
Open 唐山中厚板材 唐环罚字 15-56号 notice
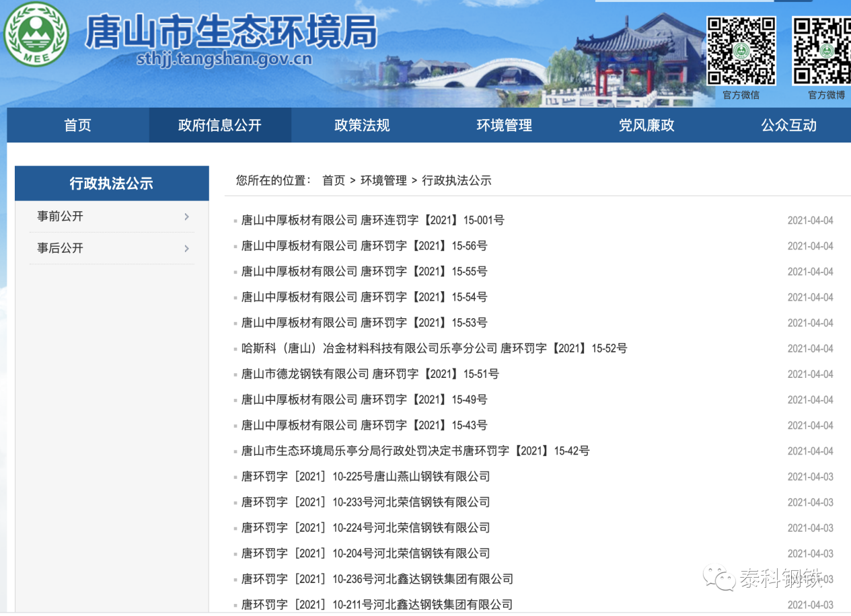[364, 245]
